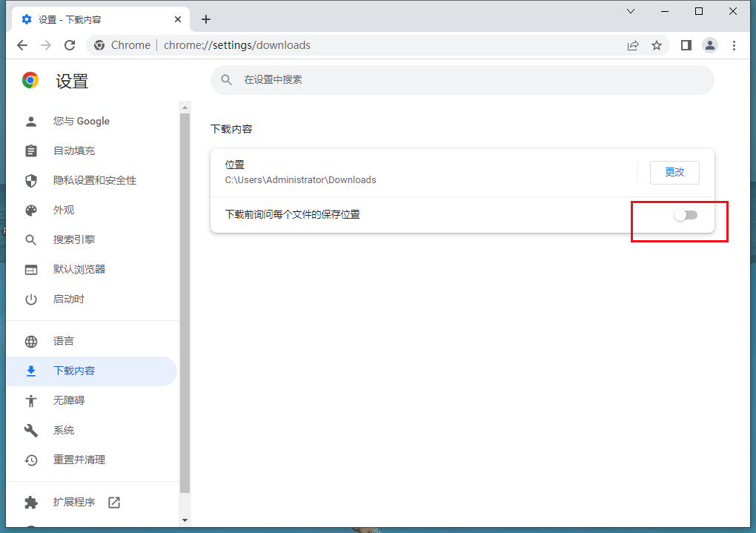The height and width of the screenshot is (533, 756).
Task: Reload the settings page
Action: pyautogui.click(x=70, y=45)
